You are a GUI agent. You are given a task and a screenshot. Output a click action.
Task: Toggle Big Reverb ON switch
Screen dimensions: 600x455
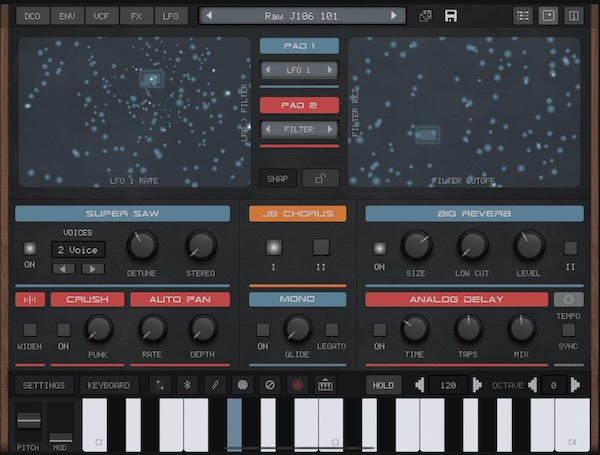(379, 248)
